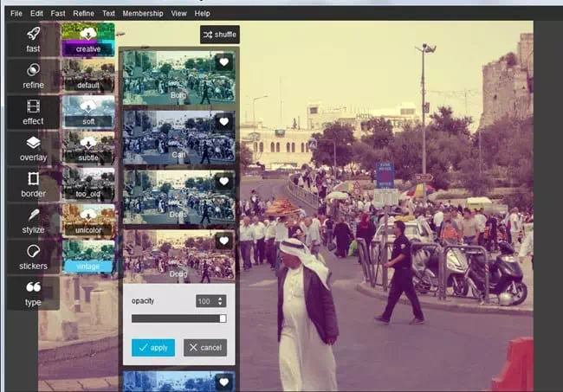
Task: Open the View menu
Action: coord(178,14)
